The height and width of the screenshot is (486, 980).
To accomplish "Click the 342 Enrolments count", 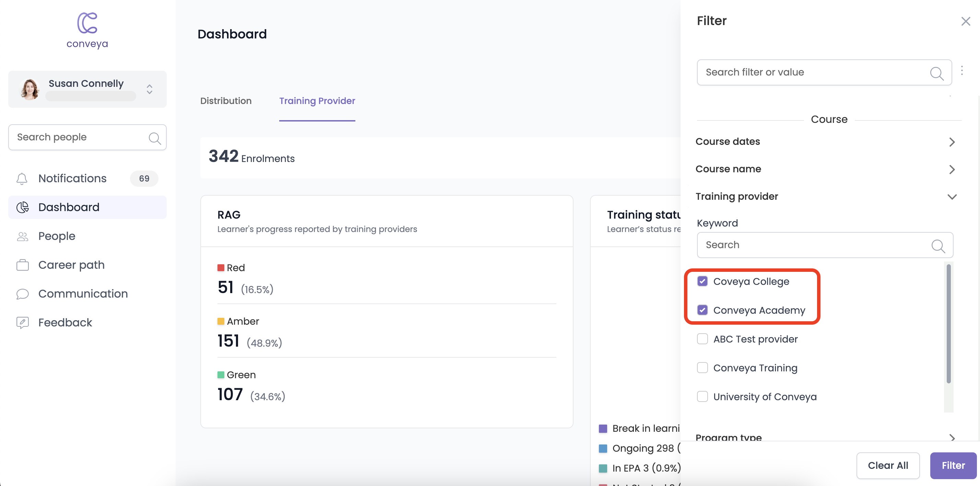I will coord(251,157).
